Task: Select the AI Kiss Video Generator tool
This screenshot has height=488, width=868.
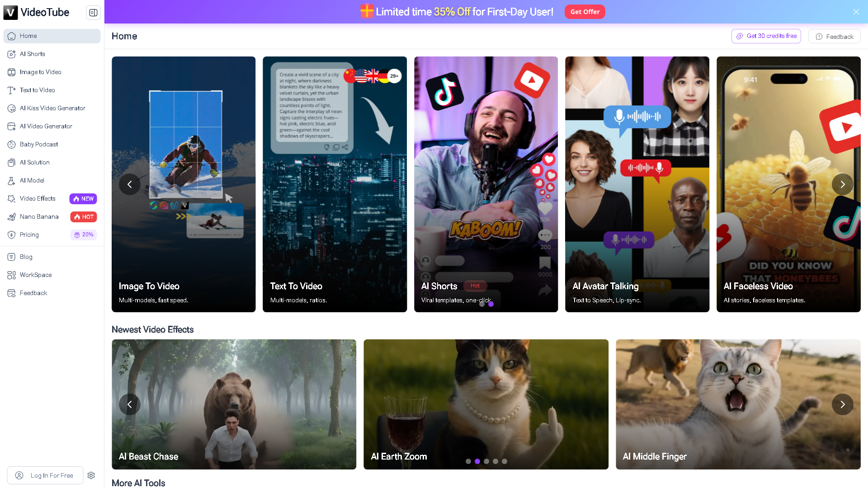Action: (x=52, y=108)
